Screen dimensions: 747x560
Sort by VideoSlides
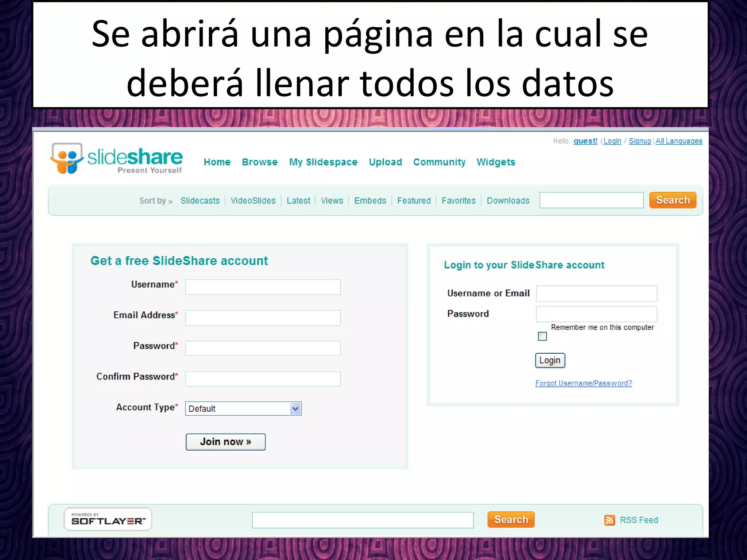point(253,201)
